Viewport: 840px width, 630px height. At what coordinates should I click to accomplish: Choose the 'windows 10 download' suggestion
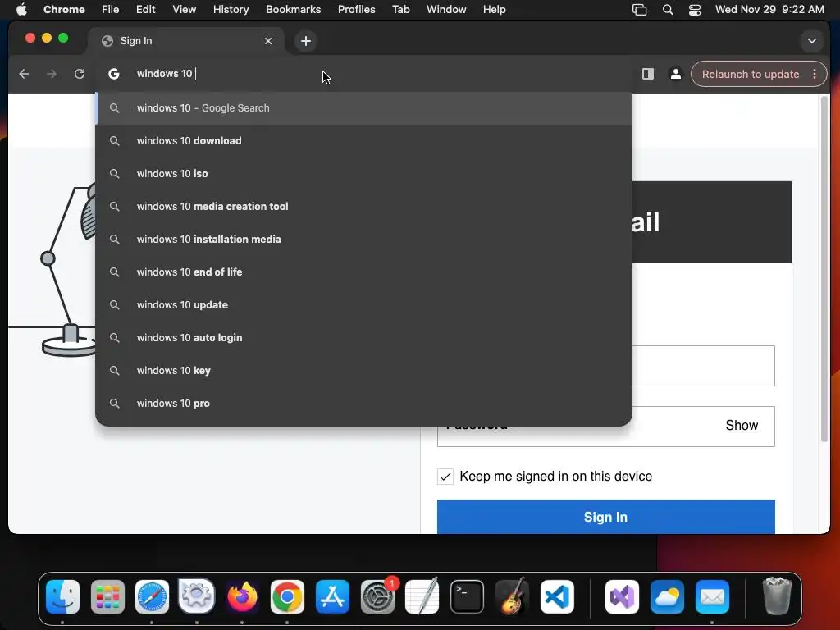point(363,141)
